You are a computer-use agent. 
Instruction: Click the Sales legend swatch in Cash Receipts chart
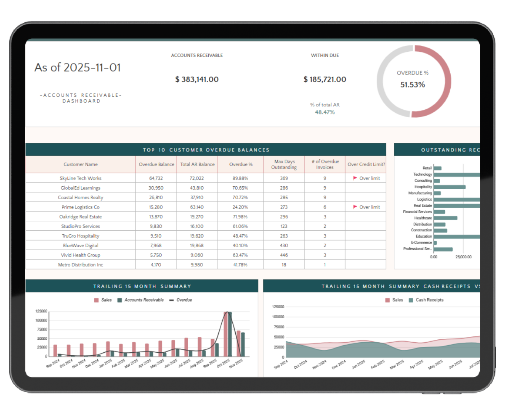388,300
